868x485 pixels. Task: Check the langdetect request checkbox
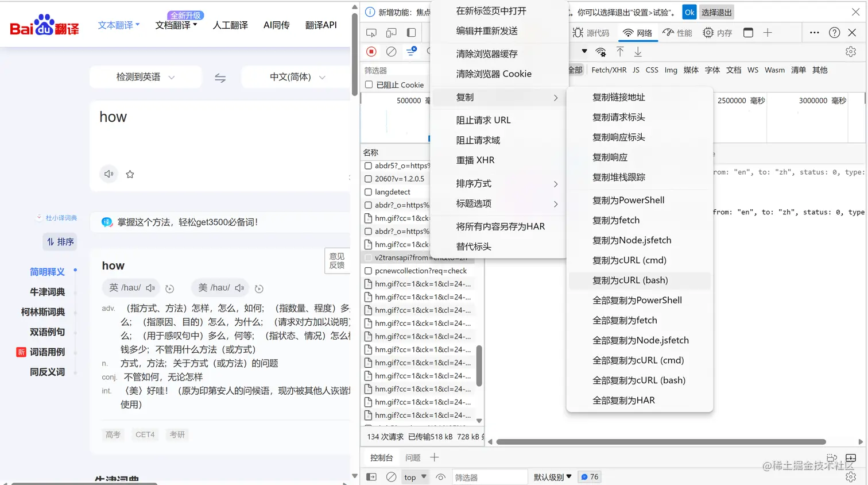coord(369,192)
